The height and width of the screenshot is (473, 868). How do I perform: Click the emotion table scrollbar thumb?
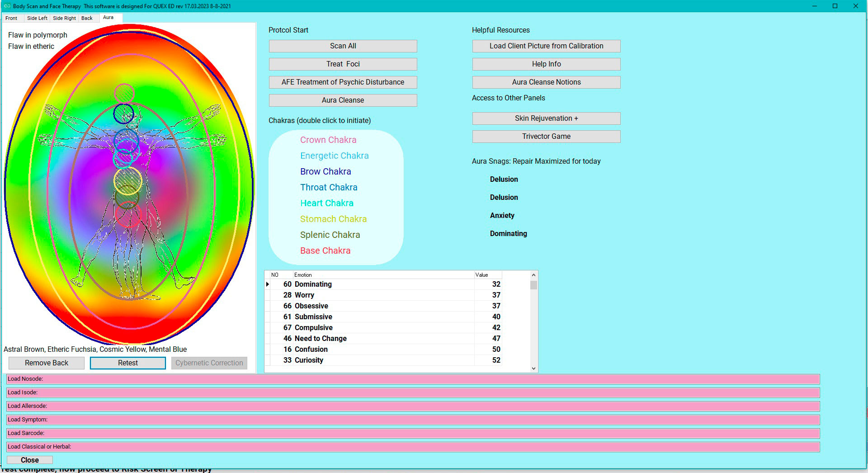point(534,285)
